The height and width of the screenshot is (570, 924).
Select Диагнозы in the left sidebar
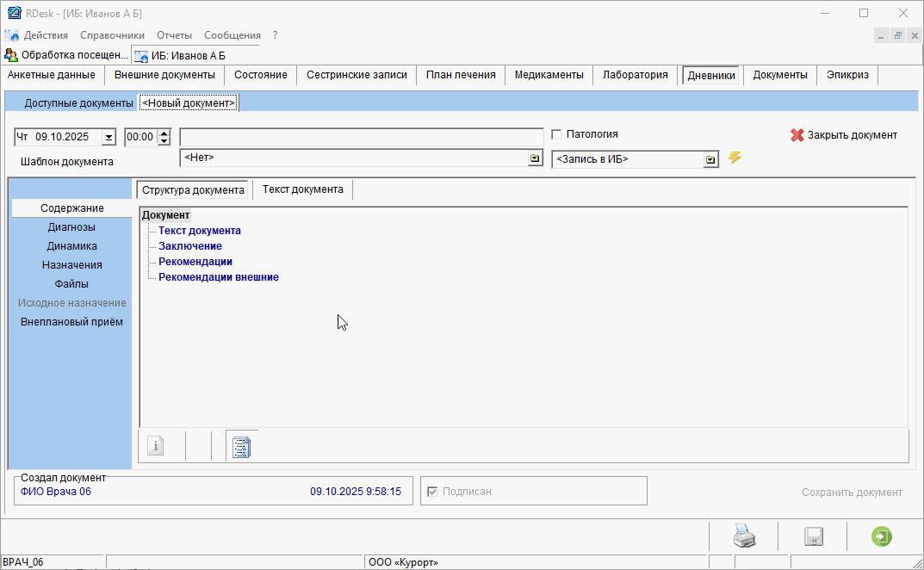[71, 227]
